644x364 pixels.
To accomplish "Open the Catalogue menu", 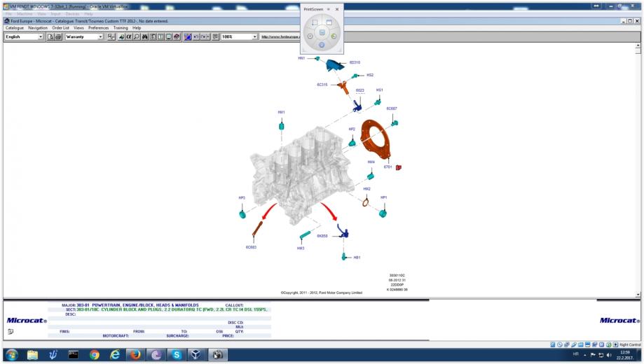I will click(x=15, y=28).
